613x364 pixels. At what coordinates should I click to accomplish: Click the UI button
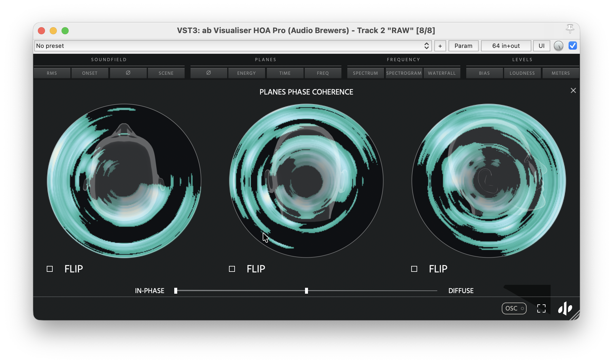(541, 46)
